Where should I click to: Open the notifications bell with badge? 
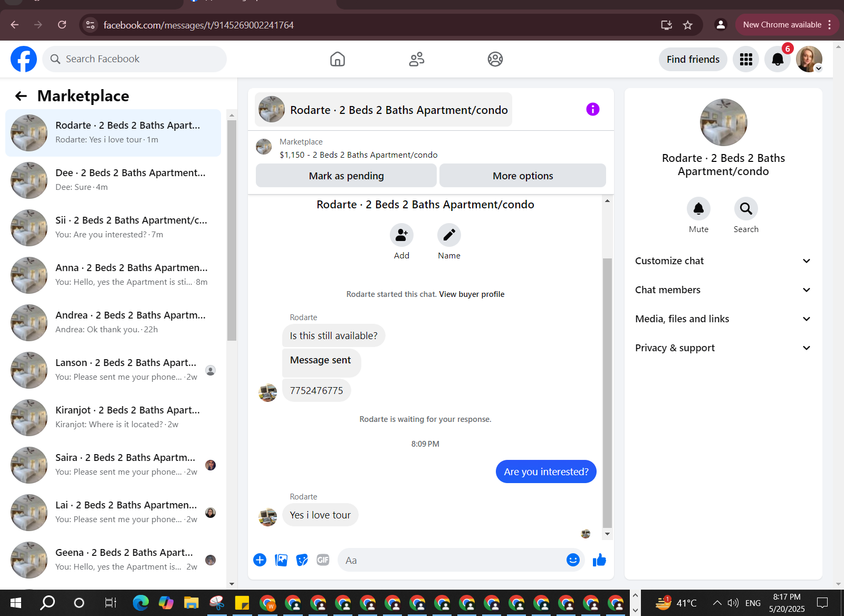pos(778,59)
